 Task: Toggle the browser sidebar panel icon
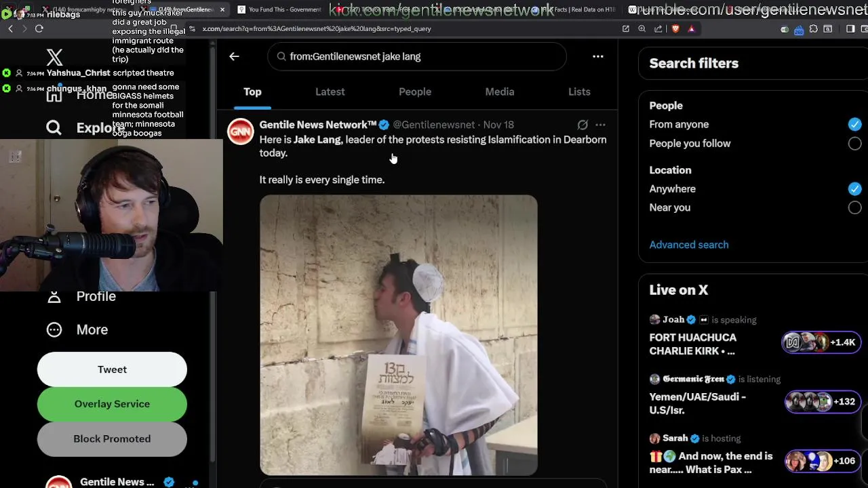[x=850, y=28]
